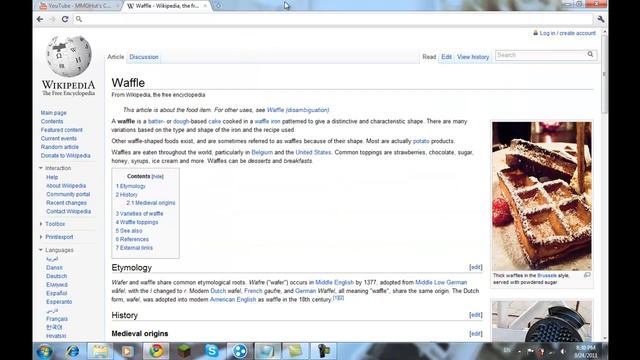Click the Wikipedia search magnifier icon
The height and width of the screenshot is (360, 640).
(590, 54)
